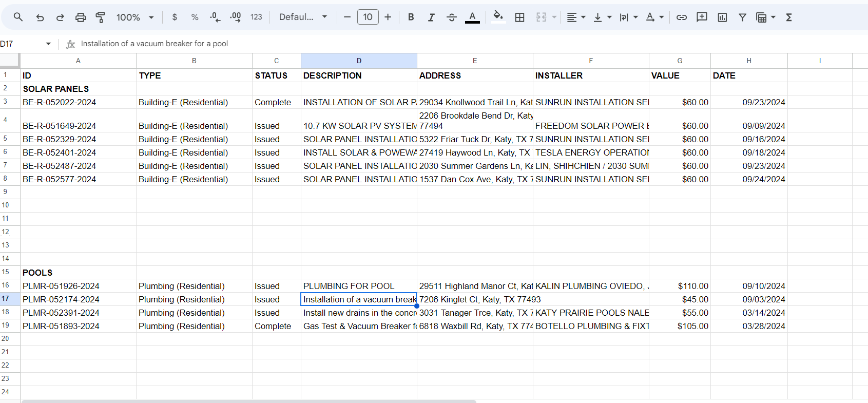Screen dimensions: 868x403
Task: Open the 123 more formats menu
Action: [256, 17]
